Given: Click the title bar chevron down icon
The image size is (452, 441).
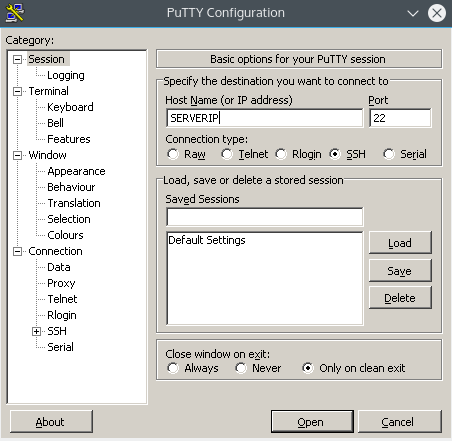Looking at the screenshot, I should [413, 13].
